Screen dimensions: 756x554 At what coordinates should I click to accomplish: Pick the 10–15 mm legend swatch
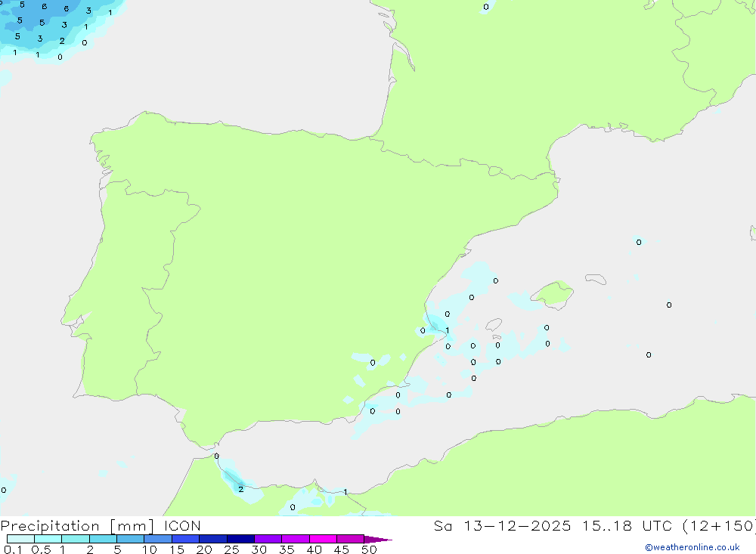(x=158, y=539)
